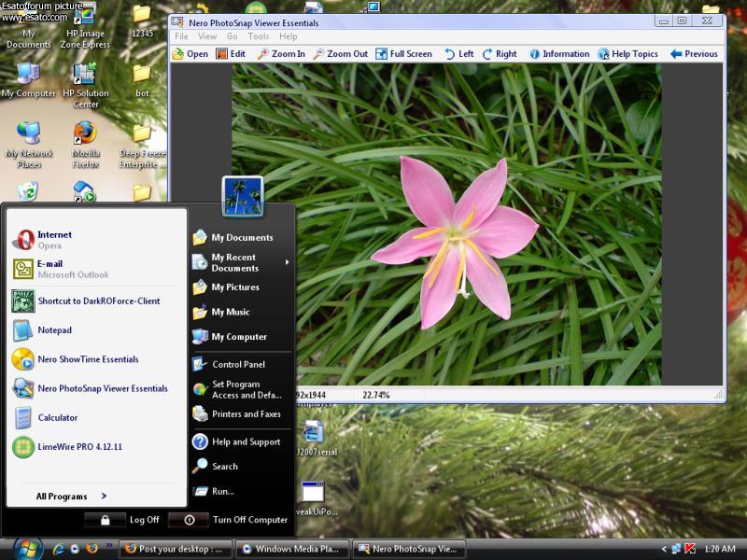Open Help Topics in toolbar
This screenshot has width=747, height=560.
click(627, 54)
